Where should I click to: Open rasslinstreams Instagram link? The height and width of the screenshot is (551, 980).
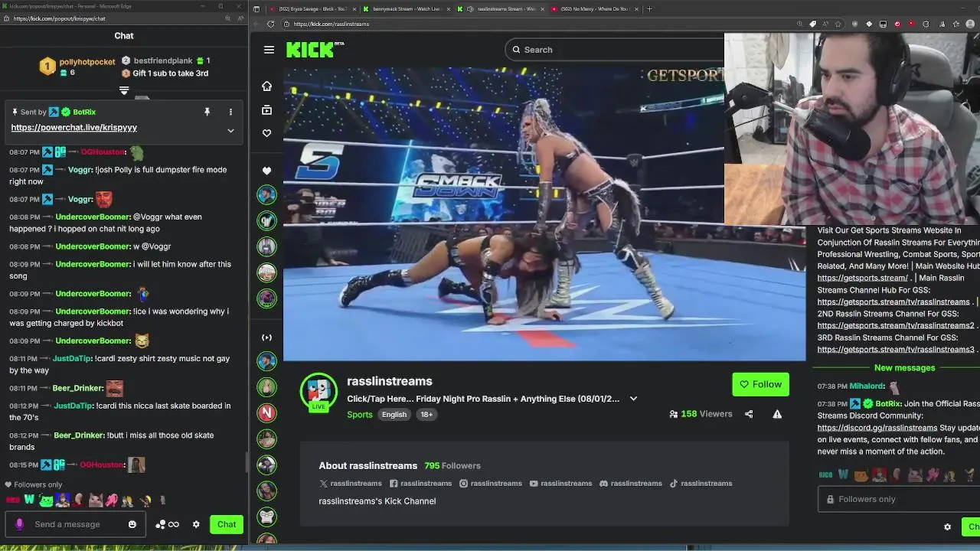coord(491,484)
